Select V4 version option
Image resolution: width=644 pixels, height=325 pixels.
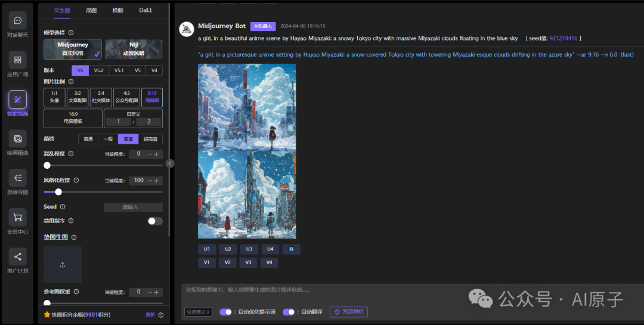(154, 70)
